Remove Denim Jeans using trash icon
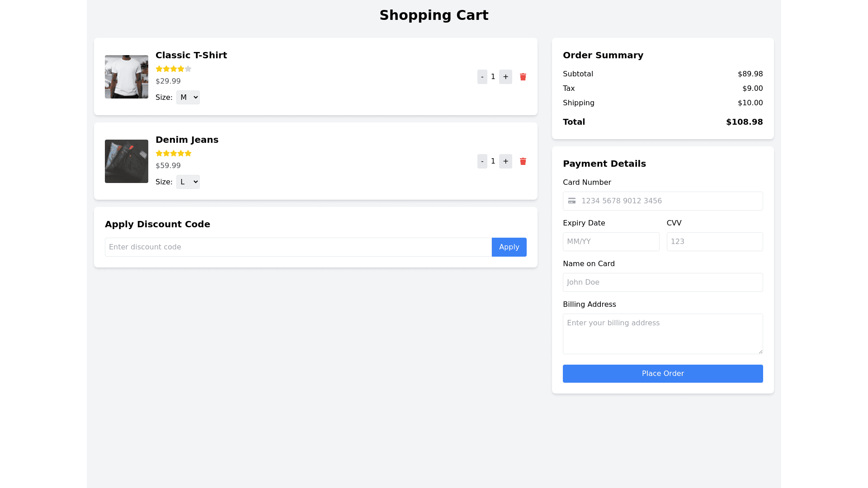 click(x=523, y=161)
